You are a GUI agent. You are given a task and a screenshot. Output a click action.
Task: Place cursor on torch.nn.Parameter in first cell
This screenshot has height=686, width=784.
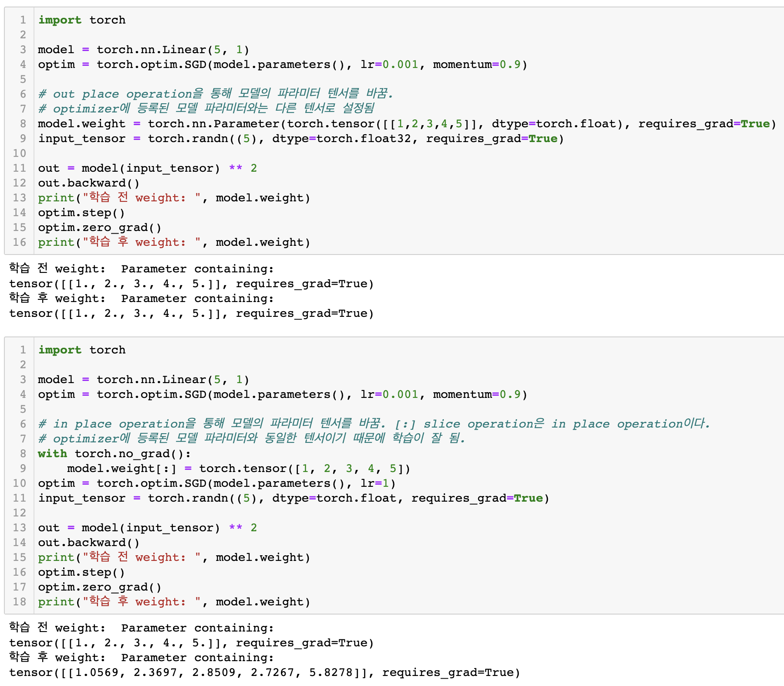(x=213, y=124)
